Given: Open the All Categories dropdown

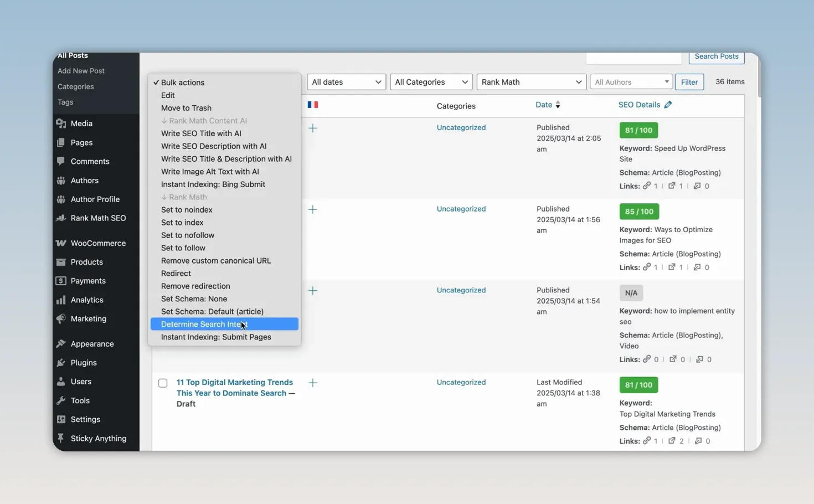Looking at the screenshot, I should pos(431,82).
